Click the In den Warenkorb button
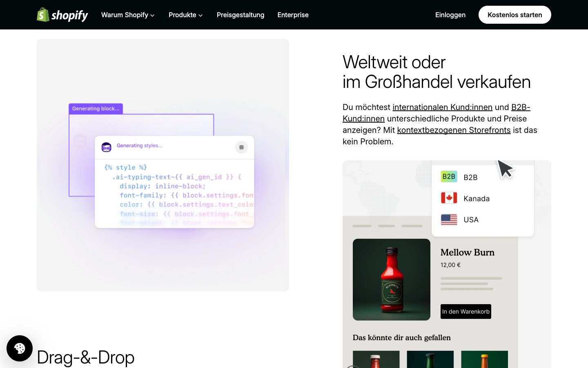588x368 pixels. click(465, 312)
